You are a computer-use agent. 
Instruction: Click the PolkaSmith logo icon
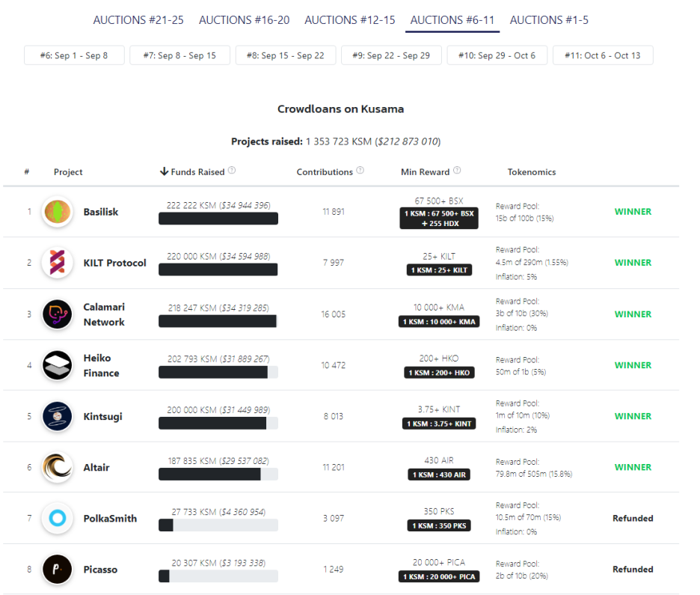click(x=57, y=518)
